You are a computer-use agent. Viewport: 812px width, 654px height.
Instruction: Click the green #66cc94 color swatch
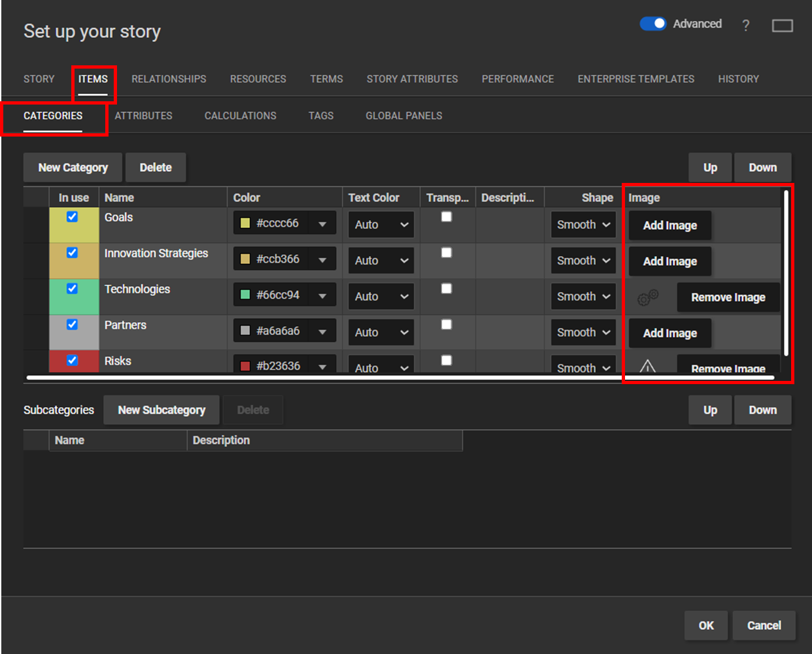245,295
